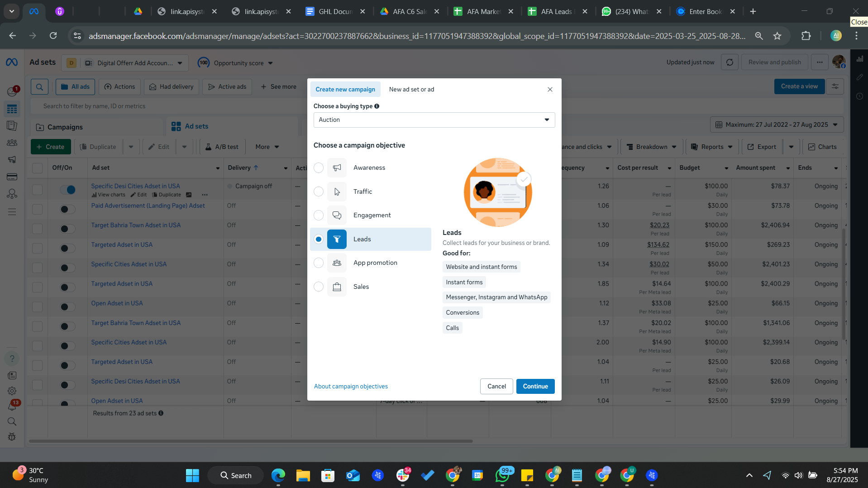Open the Auction buying type dropdown
Viewport: 868px width, 488px height.
coord(434,120)
